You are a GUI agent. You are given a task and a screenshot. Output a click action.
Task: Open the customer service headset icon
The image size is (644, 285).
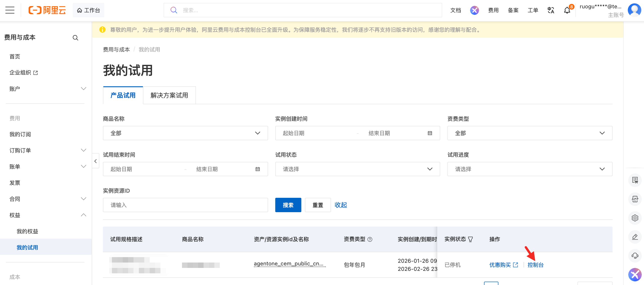point(635,256)
